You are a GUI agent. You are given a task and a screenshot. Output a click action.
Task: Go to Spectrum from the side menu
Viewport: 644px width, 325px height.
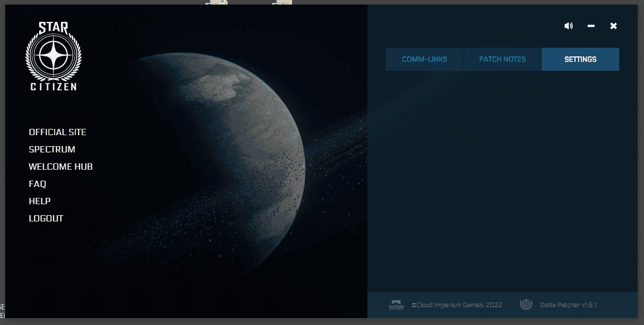coord(52,150)
